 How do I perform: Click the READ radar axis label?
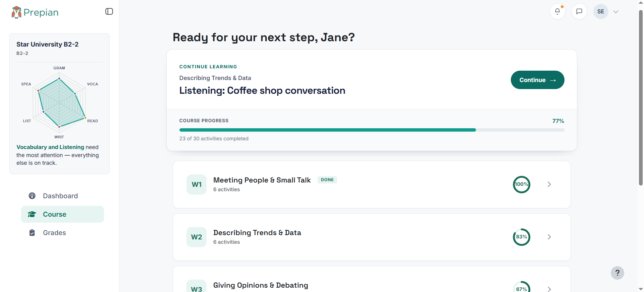pos(93,121)
